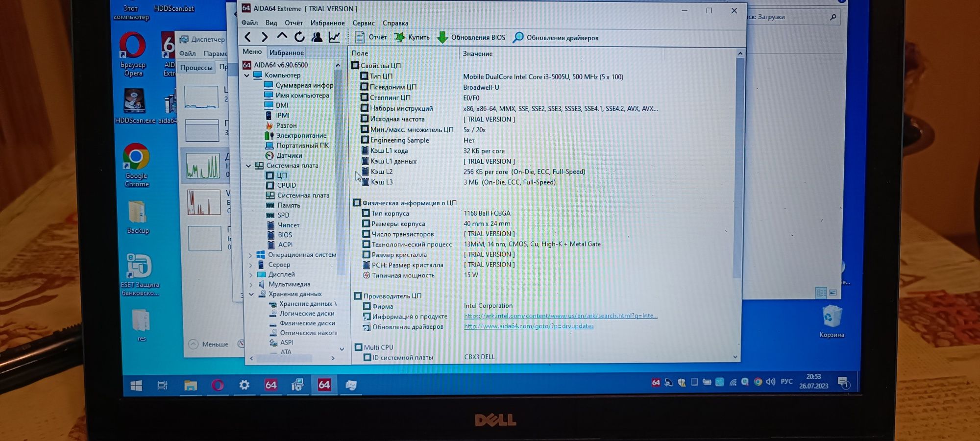This screenshot has width=980, height=441.
Task: Collapse the Системная плата tree node
Action: [x=248, y=166]
